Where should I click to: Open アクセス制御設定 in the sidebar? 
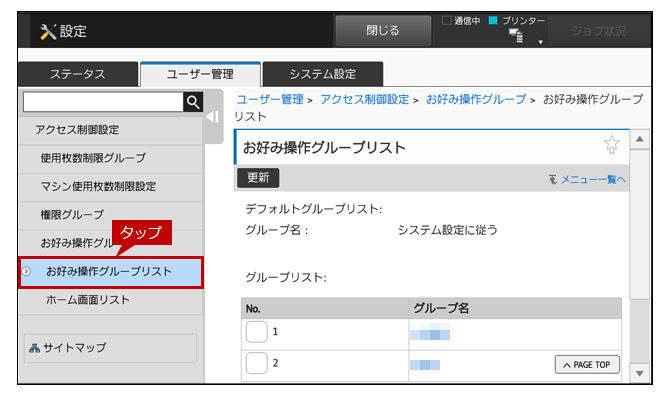111,130
